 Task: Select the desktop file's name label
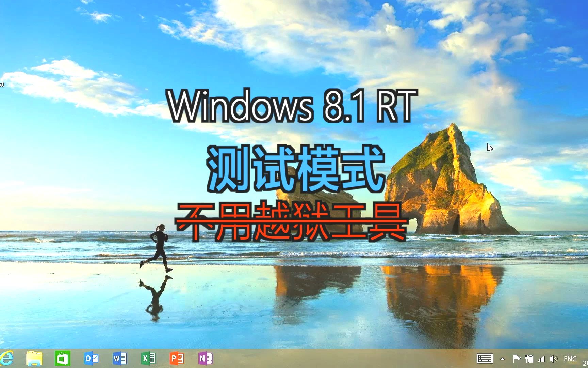(x=2, y=85)
